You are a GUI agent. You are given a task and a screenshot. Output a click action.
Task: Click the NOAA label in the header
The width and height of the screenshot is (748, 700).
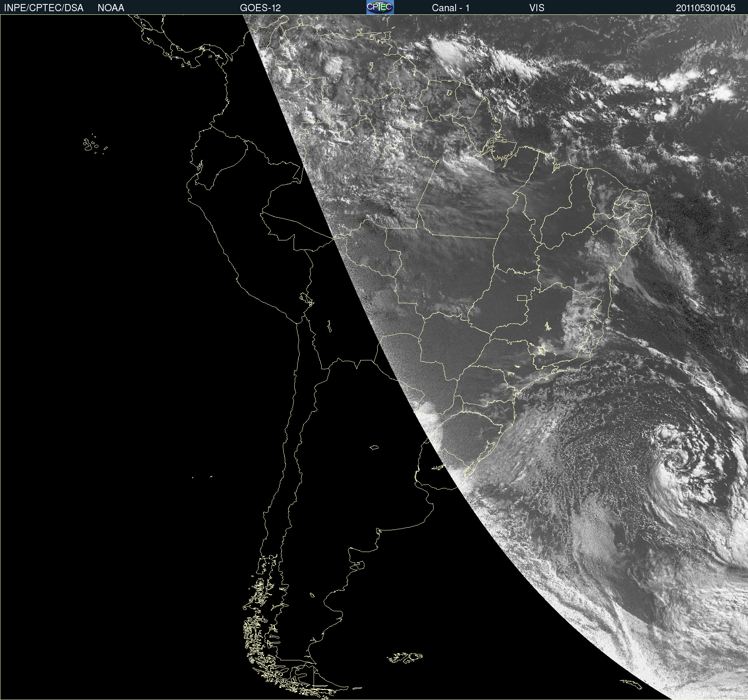point(111,8)
